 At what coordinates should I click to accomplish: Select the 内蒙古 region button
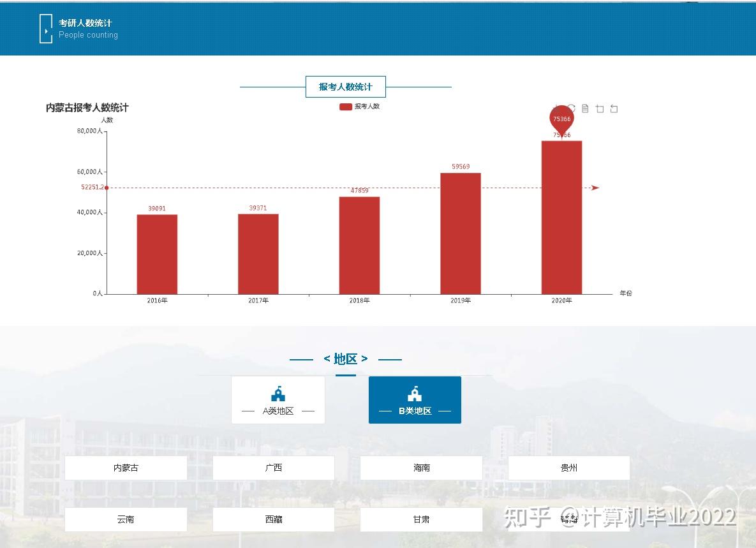pos(126,468)
